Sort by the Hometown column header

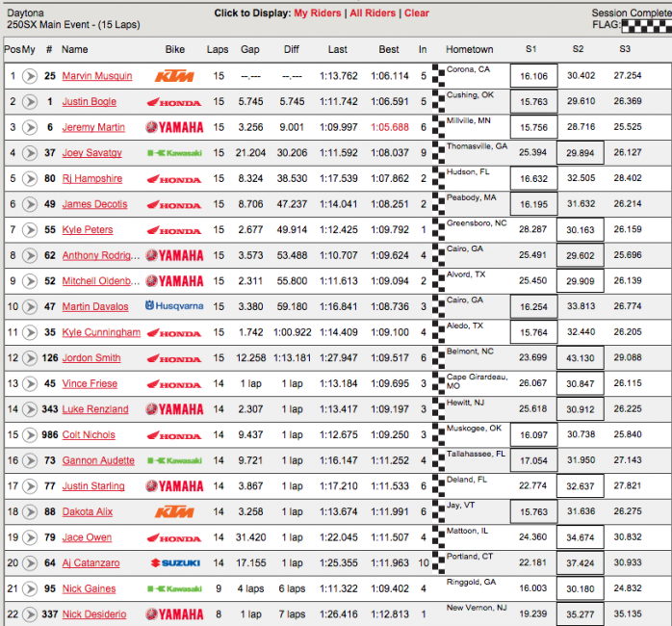click(469, 50)
